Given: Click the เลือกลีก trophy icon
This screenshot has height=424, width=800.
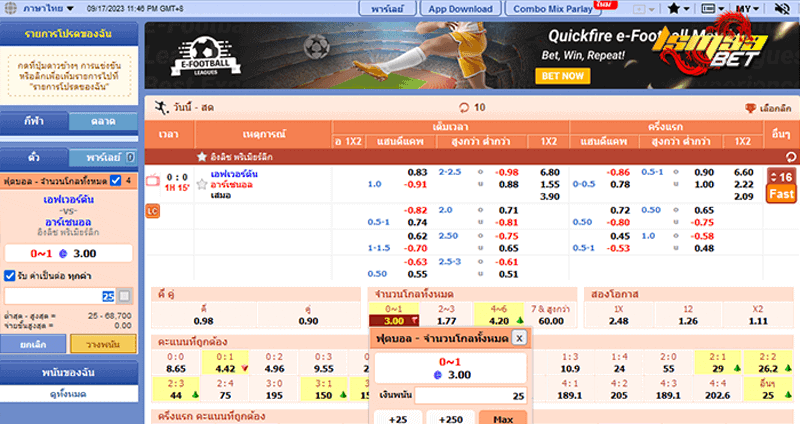Looking at the screenshot, I should (x=750, y=108).
